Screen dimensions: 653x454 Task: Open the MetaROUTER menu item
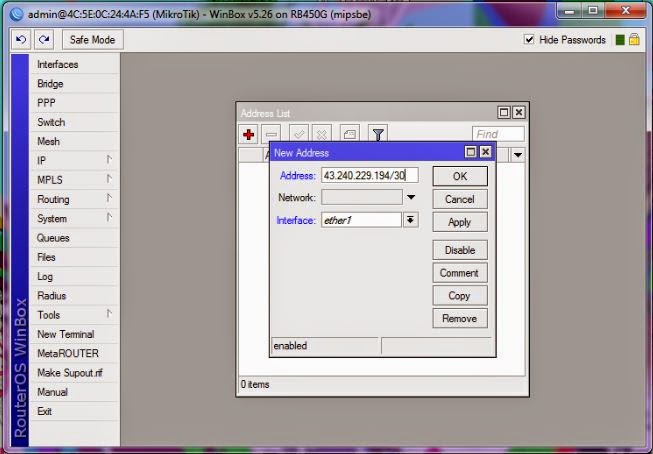click(75, 354)
